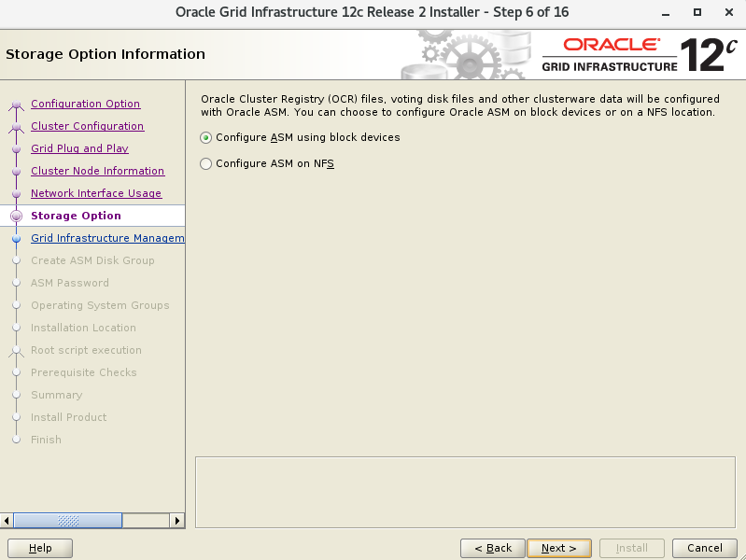Select Configure ASM using block devices
746x560 pixels.
pyautogui.click(x=206, y=137)
